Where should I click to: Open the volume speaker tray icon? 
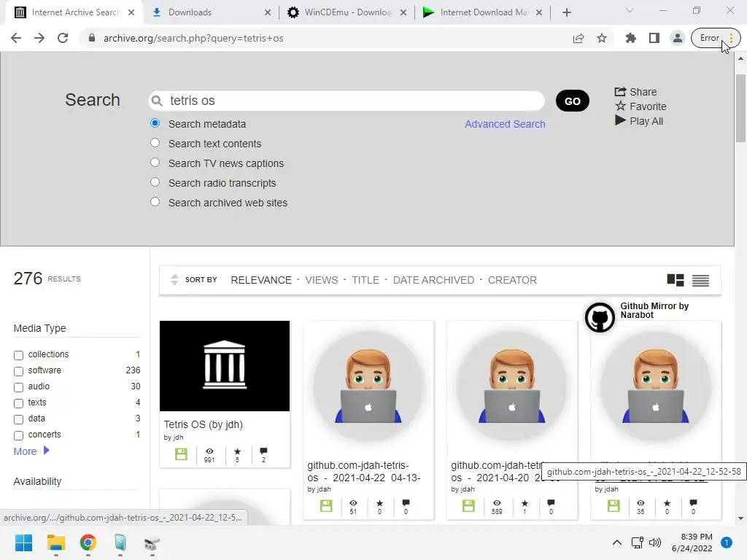656,542
